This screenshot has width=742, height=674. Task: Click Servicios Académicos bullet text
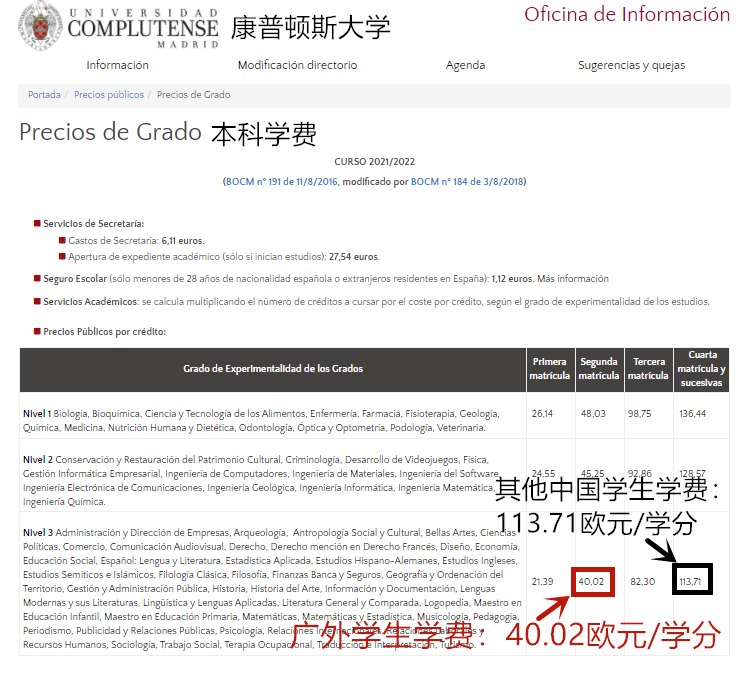click(376, 302)
